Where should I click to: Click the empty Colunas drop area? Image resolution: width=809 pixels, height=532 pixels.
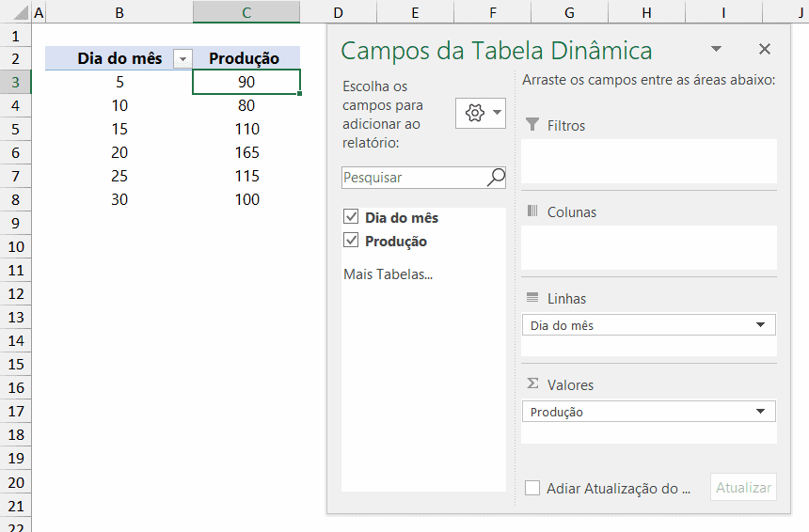(x=648, y=247)
